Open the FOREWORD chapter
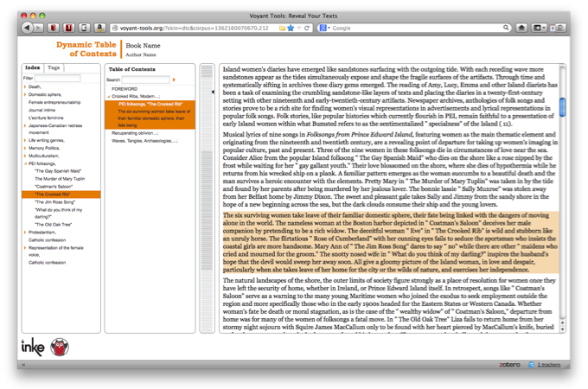 point(125,89)
